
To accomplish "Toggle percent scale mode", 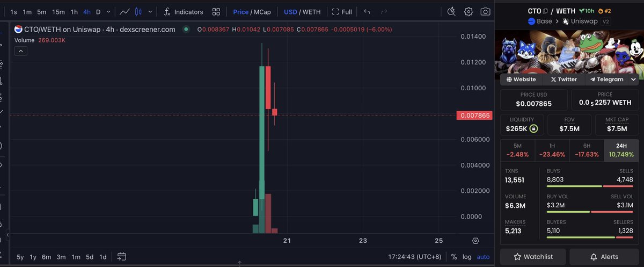I will coord(454,257).
